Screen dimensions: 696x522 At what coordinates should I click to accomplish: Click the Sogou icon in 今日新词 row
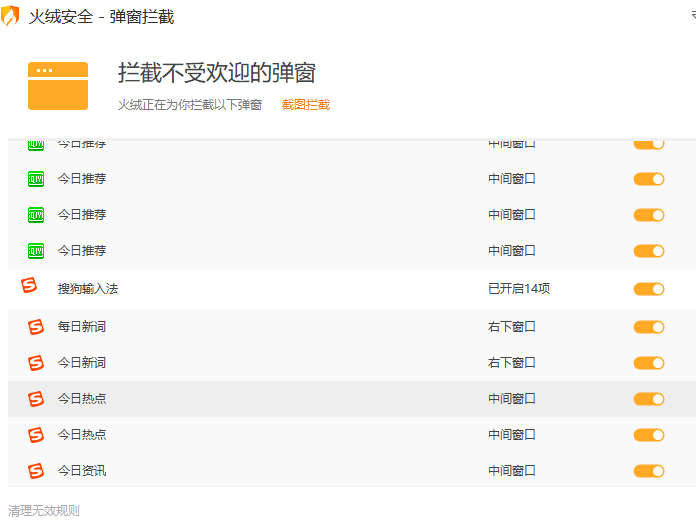tap(36, 363)
